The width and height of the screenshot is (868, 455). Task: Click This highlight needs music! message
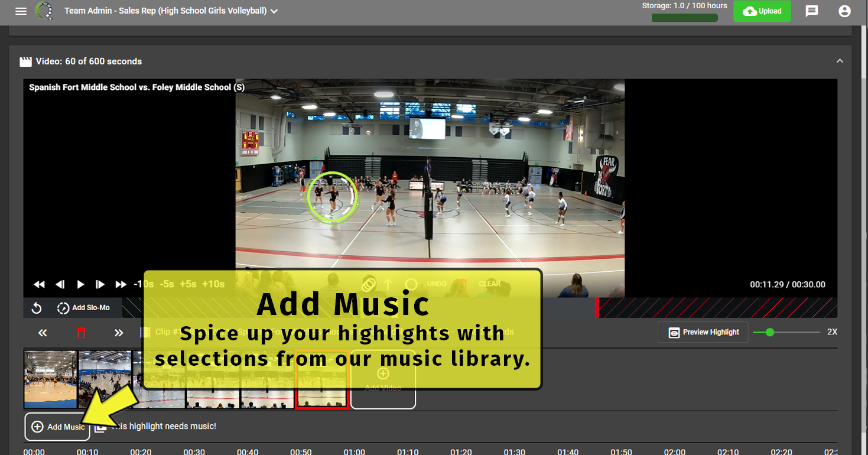[164, 426]
